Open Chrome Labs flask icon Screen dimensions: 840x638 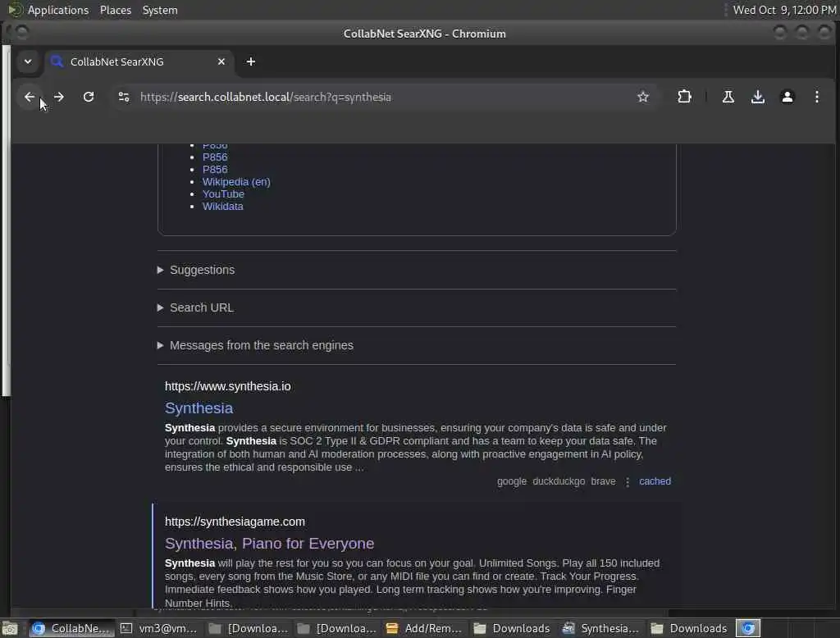728,97
